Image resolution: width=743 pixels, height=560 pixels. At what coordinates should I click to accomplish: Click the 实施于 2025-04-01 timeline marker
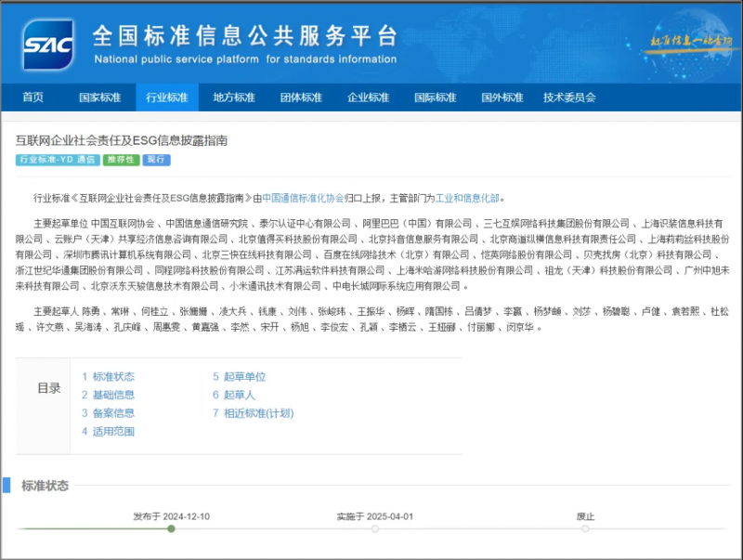coord(375,528)
